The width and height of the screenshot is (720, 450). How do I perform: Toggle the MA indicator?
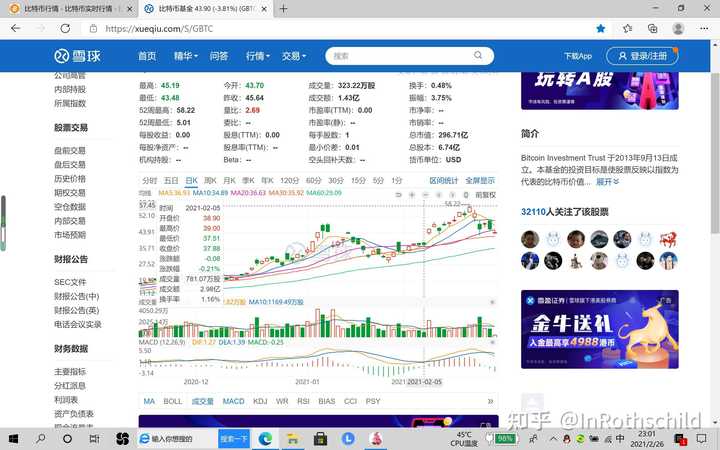pos(149,401)
